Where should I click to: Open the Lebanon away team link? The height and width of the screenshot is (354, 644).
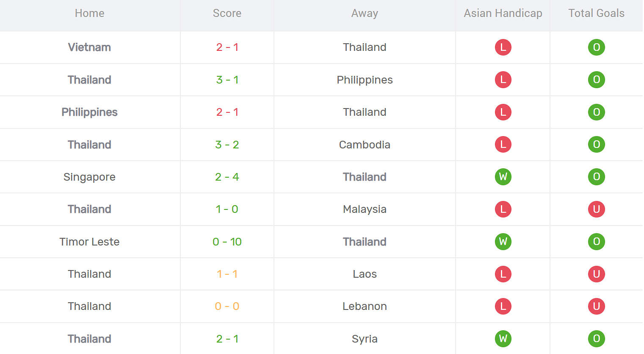[365, 306]
